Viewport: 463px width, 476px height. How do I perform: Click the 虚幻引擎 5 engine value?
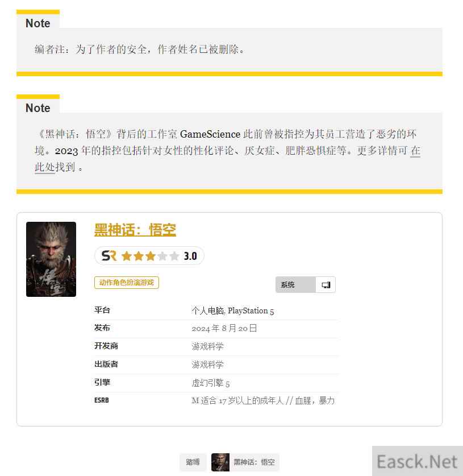210,383
